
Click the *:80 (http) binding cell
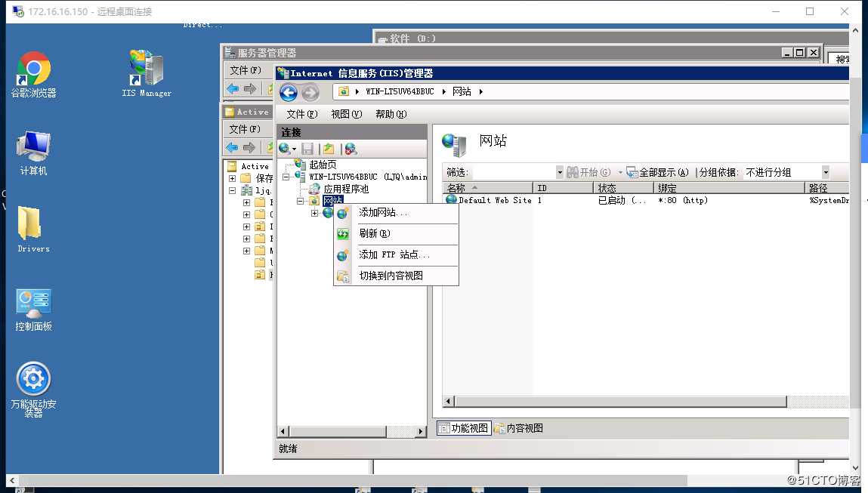tap(683, 200)
